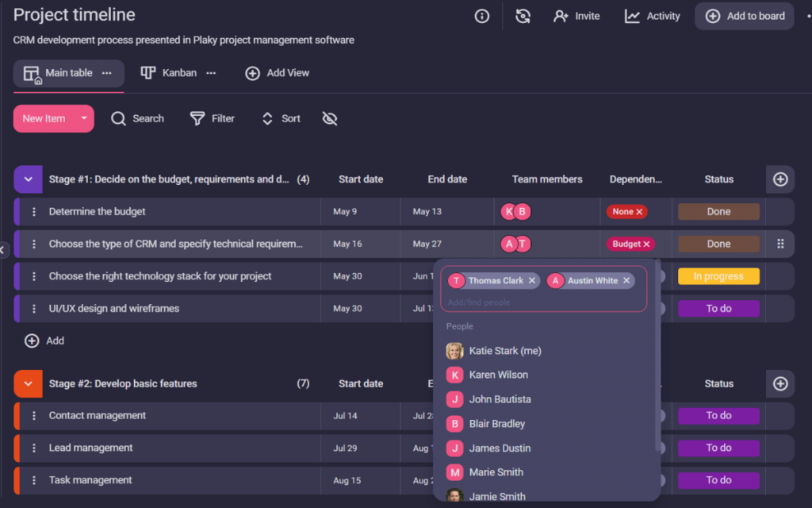Toggle hidden columns eye icon
Viewport: 812px width, 508px height.
tap(330, 118)
